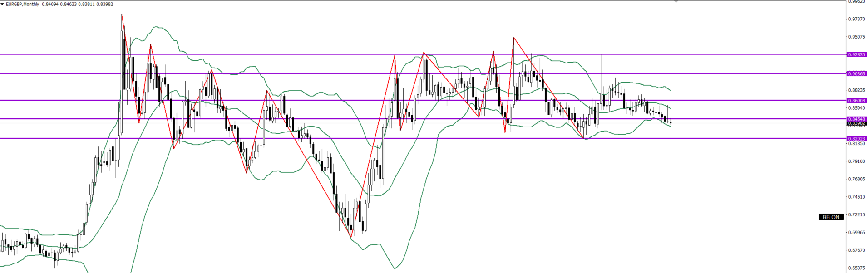Click the current price tag 0.83982
Screen dimensions: 868x273
point(857,123)
